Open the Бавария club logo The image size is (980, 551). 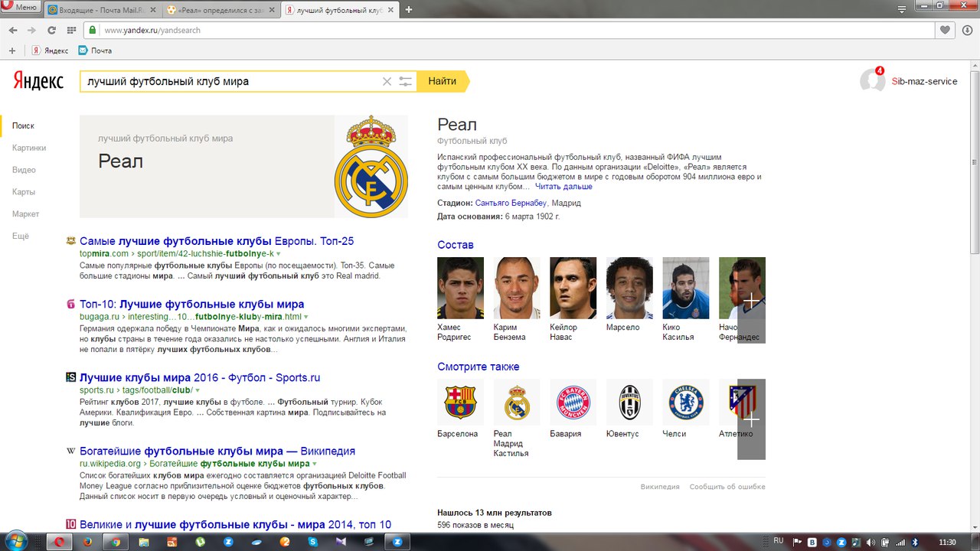573,402
